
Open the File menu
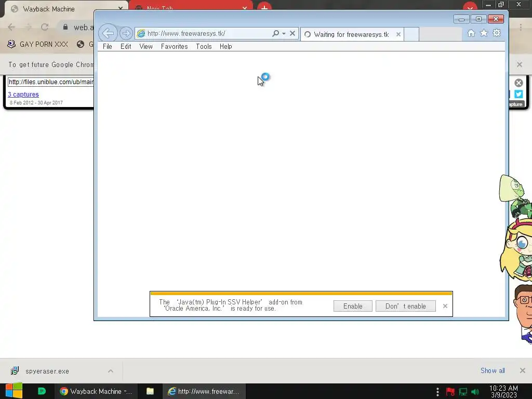107,46
